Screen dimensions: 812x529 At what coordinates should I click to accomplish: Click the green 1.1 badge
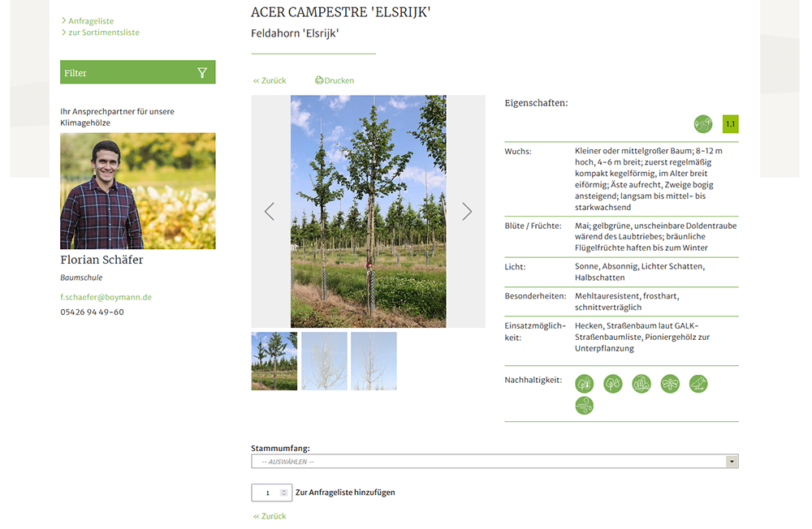point(731,124)
